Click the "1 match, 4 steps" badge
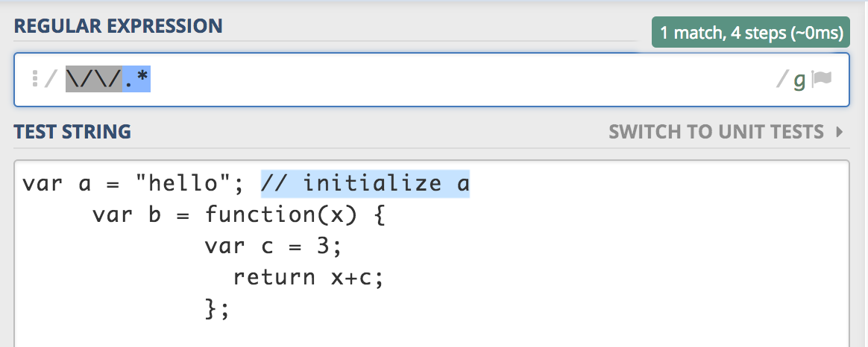The width and height of the screenshot is (868, 347). point(751,33)
